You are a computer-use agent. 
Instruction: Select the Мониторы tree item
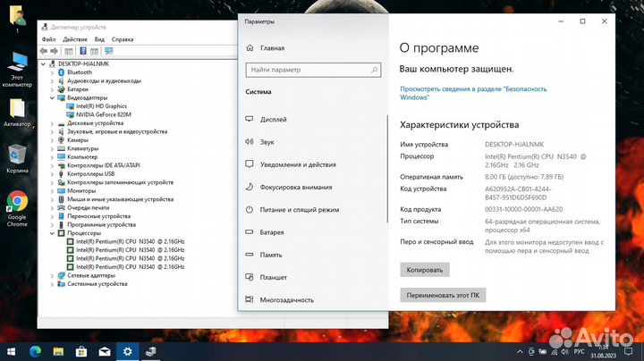(81, 191)
